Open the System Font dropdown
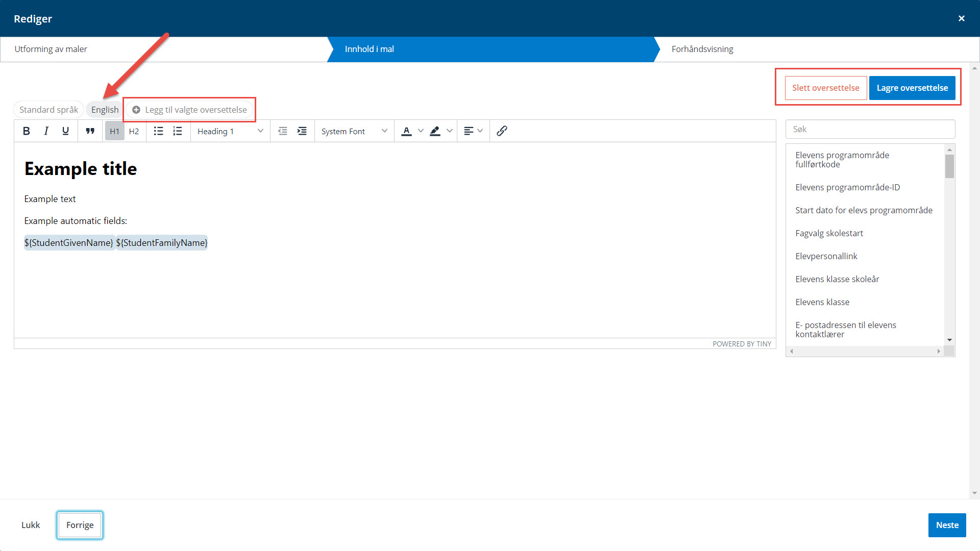The height and width of the screenshot is (551, 980). [x=354, y=131]
